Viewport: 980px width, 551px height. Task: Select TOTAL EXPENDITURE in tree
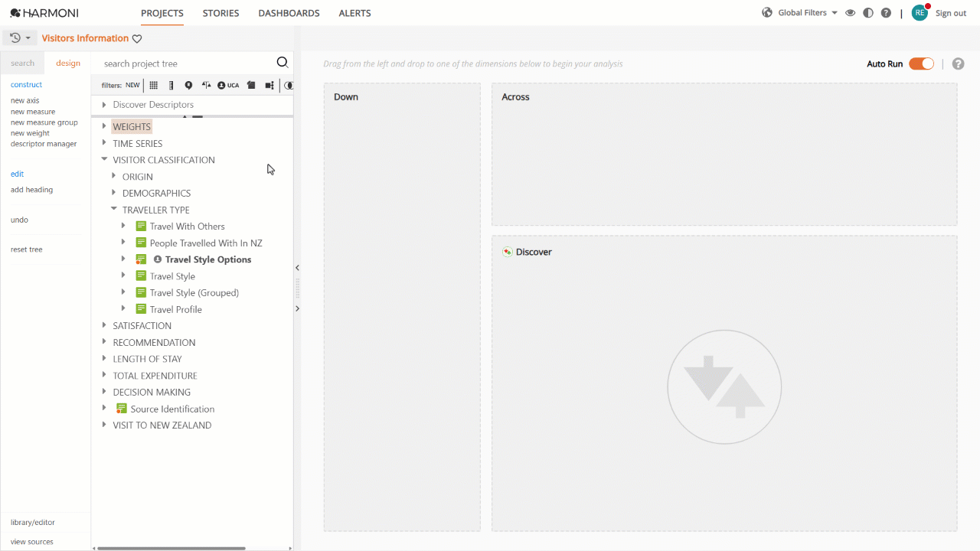pos(155,376)
